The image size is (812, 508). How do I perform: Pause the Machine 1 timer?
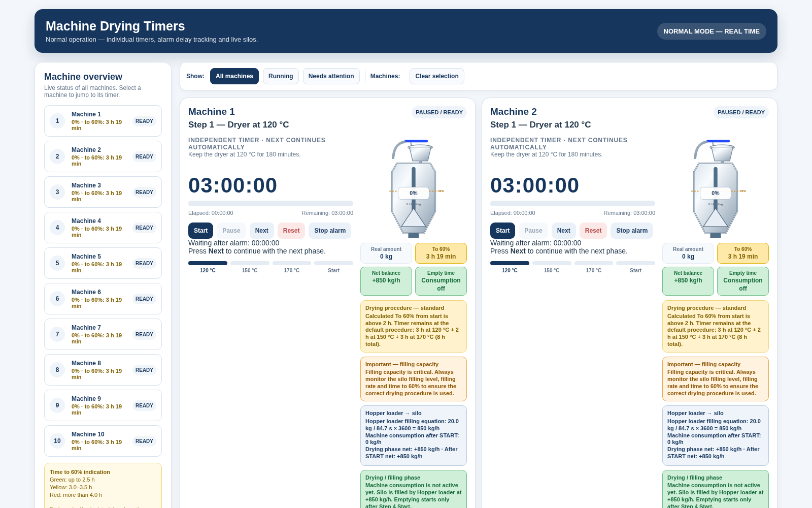pos(231,231)
